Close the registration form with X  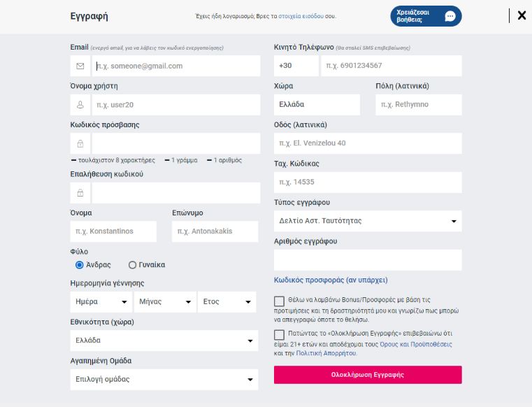522,15
